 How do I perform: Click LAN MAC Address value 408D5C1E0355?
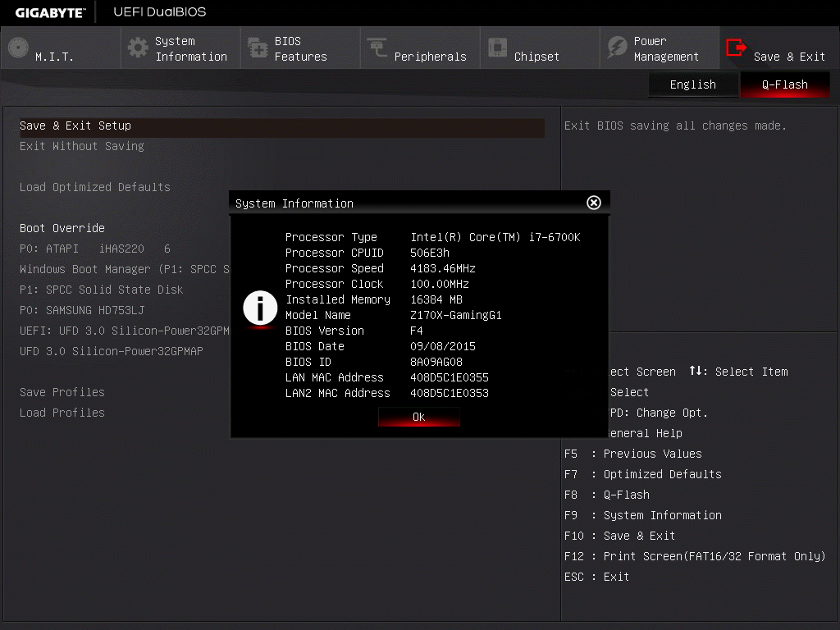(x=450, y=377)
